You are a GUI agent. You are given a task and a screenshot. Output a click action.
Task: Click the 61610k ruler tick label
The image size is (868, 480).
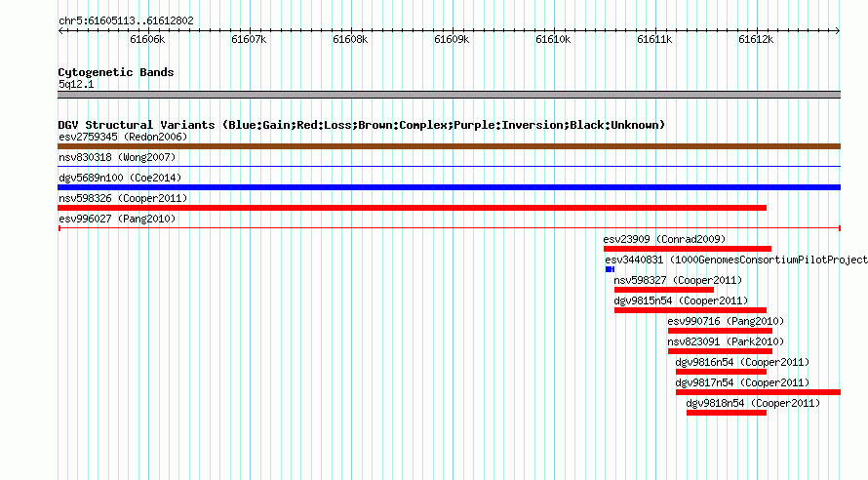[x=553, y=39]
